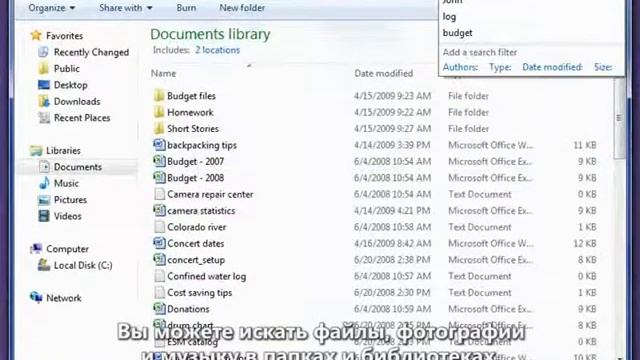
Task: Open the Downloads folder icon
Action: pos(43,101)
